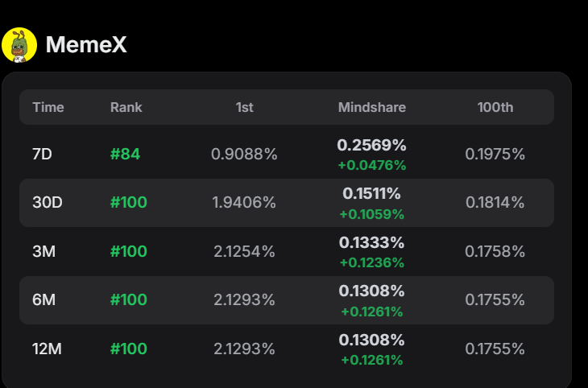Click the +0.1236% mindshare change

point(372,262)
